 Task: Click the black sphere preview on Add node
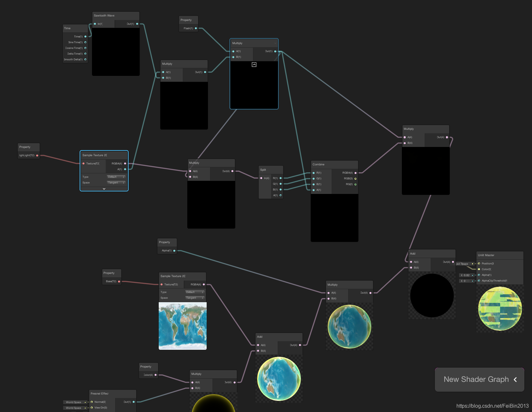coord(432,296)
